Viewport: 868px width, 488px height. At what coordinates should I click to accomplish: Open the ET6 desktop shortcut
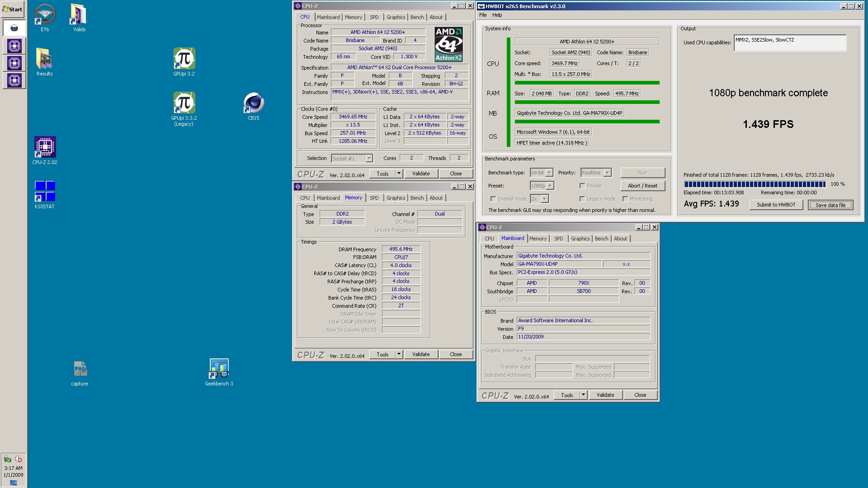[x=45, y=17]
